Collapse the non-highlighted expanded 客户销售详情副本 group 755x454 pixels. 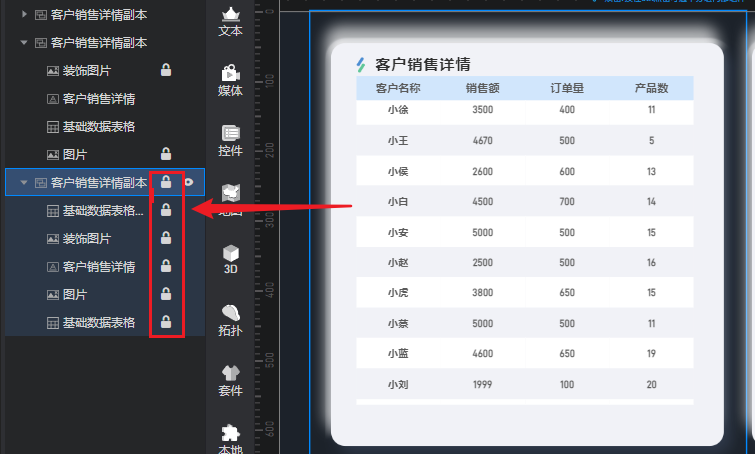click(x=24, y=42)
